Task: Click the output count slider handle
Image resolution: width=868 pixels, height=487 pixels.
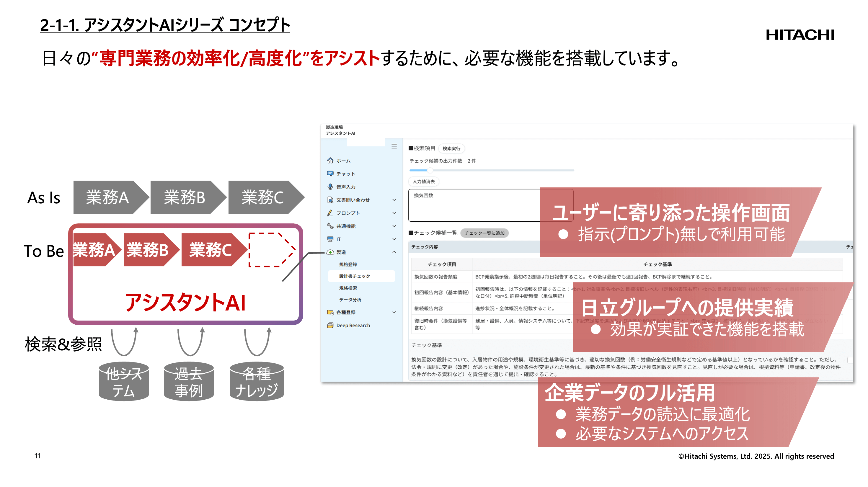Action: [x=430, y=170]
